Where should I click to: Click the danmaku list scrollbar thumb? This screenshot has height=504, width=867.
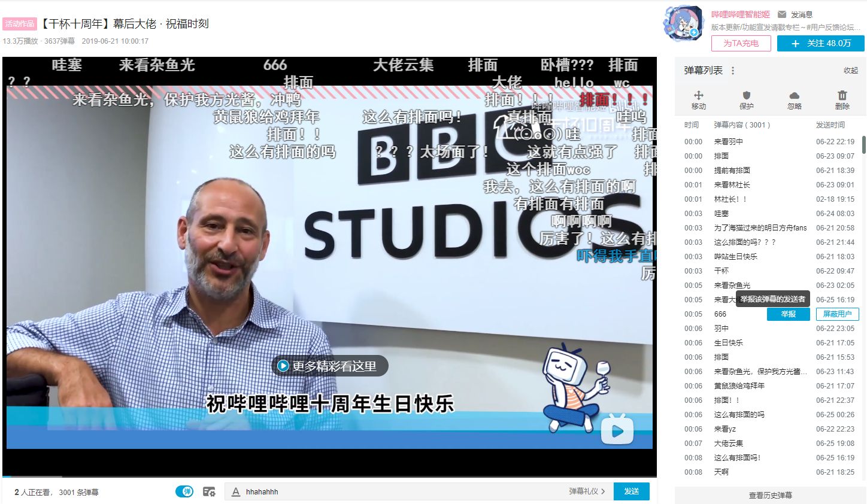point(863,144)
